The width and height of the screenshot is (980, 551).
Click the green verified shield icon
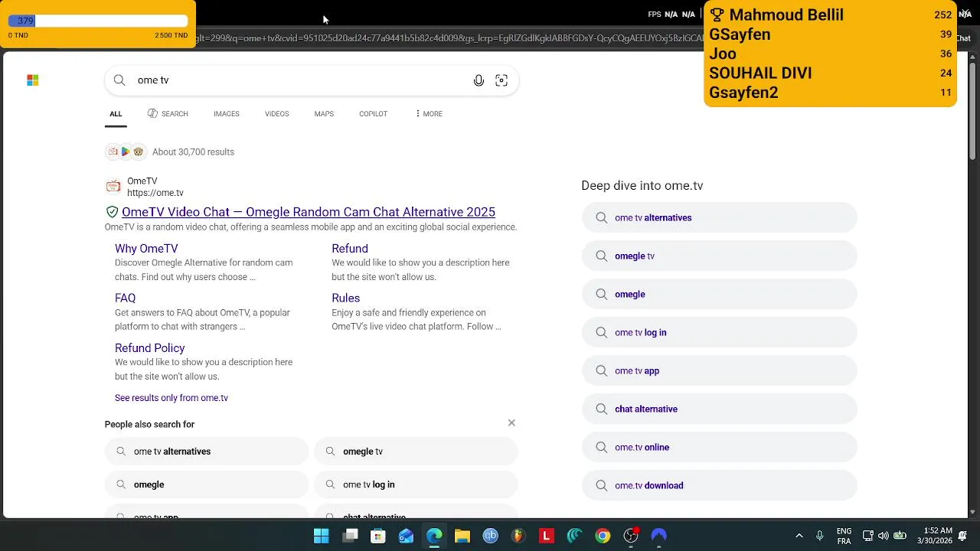pyautogui.click(x=112, y=212)
